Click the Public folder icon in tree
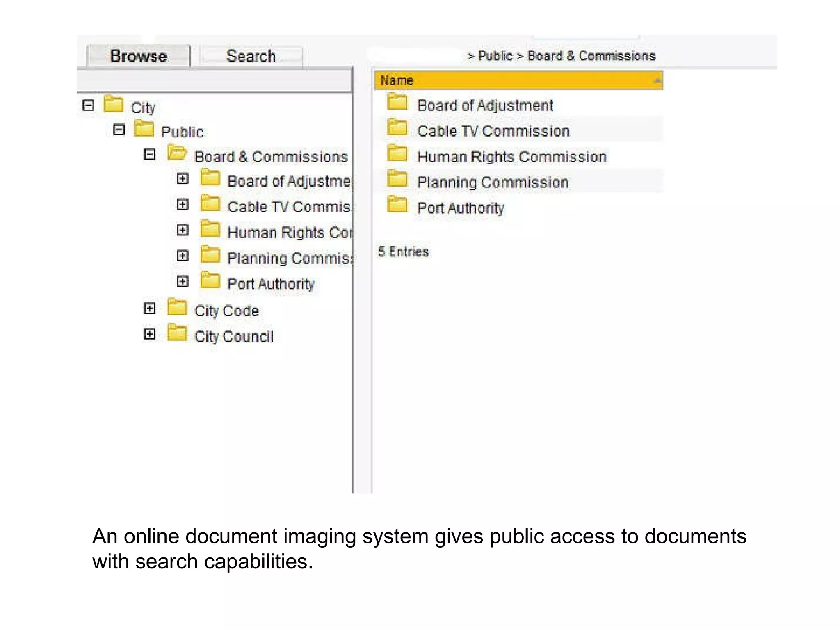840x630 pixels. pyautogui.click(x=144, y=128)
